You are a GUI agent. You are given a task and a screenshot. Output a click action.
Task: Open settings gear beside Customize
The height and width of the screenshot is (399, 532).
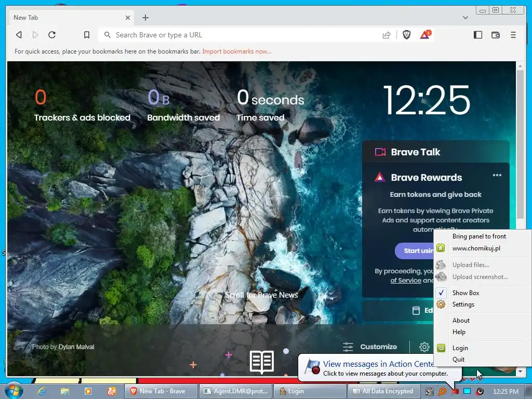coord(424,347)
